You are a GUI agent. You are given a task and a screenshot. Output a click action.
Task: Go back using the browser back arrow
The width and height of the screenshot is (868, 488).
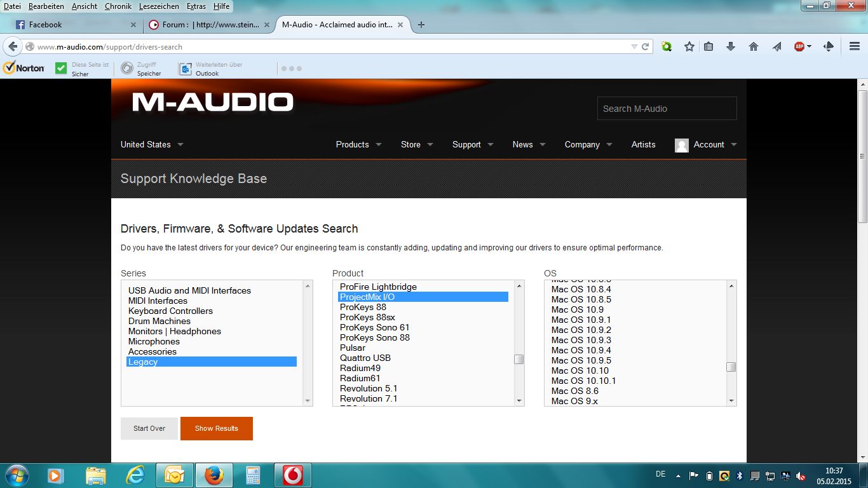[13, 46]
